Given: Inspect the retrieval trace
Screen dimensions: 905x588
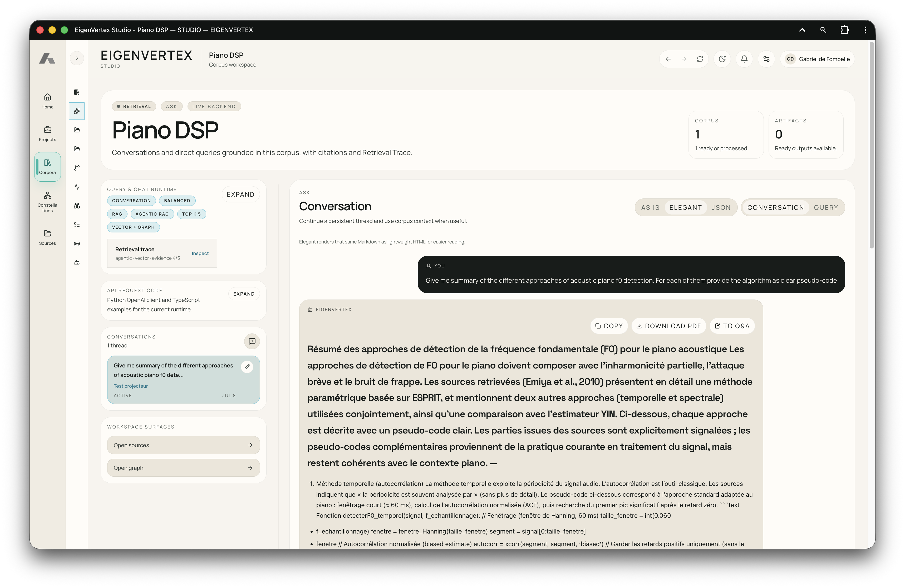Looking at the screenshot, I should coord(200,253).
